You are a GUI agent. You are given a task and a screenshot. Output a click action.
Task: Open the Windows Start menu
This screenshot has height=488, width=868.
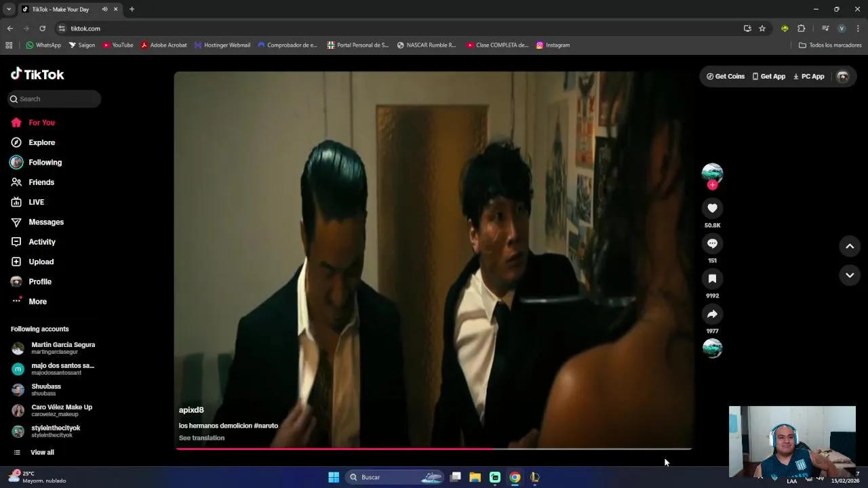tap(334, 477)
